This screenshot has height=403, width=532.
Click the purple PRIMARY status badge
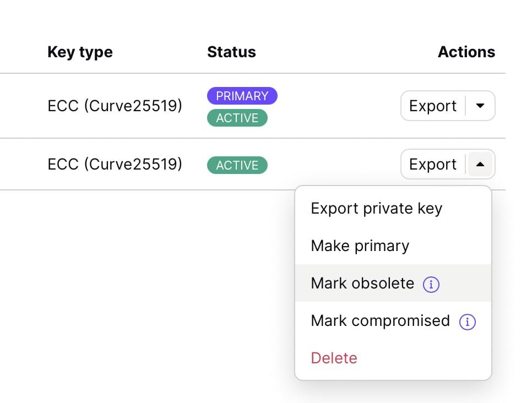242,96
